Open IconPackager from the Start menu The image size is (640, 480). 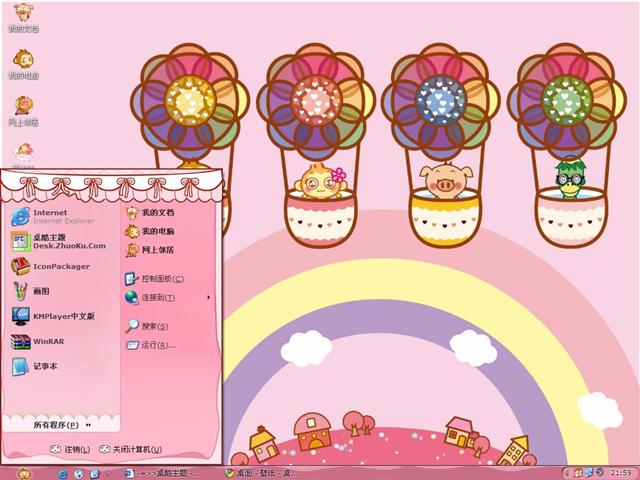(50, 266)
